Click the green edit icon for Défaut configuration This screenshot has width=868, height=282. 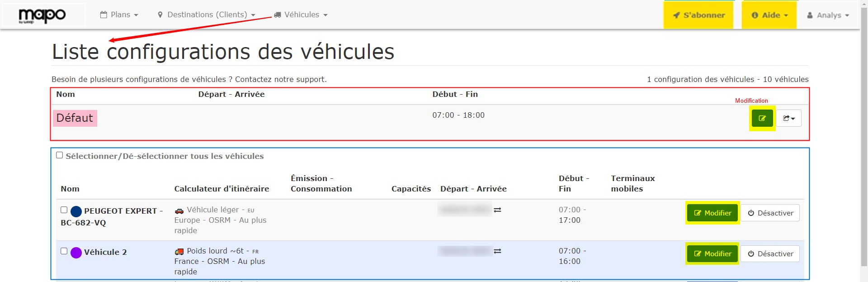(x=762, y=119)
